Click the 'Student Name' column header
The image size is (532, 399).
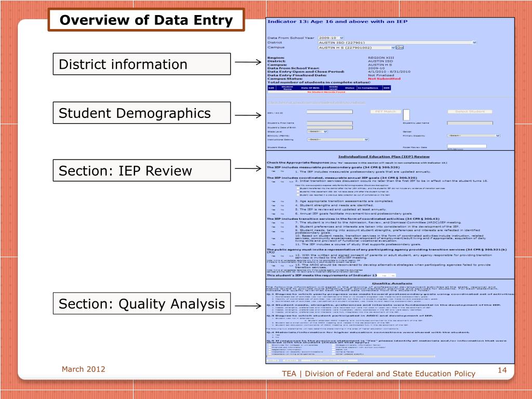(x=287, y=88)
